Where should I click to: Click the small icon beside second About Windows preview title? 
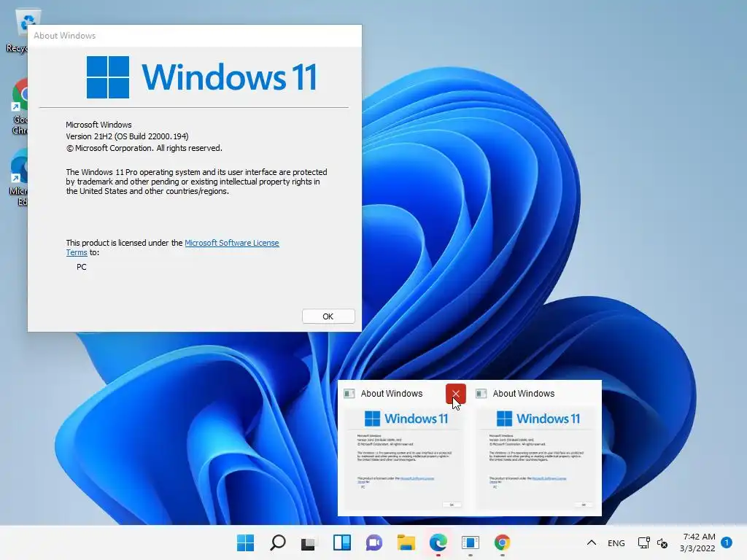[481, 393]
